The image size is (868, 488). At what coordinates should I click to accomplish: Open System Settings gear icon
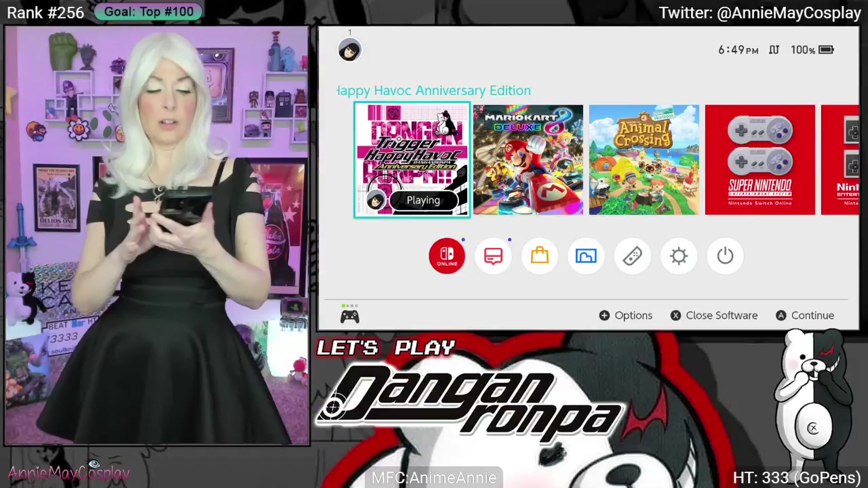pos(679,256)
